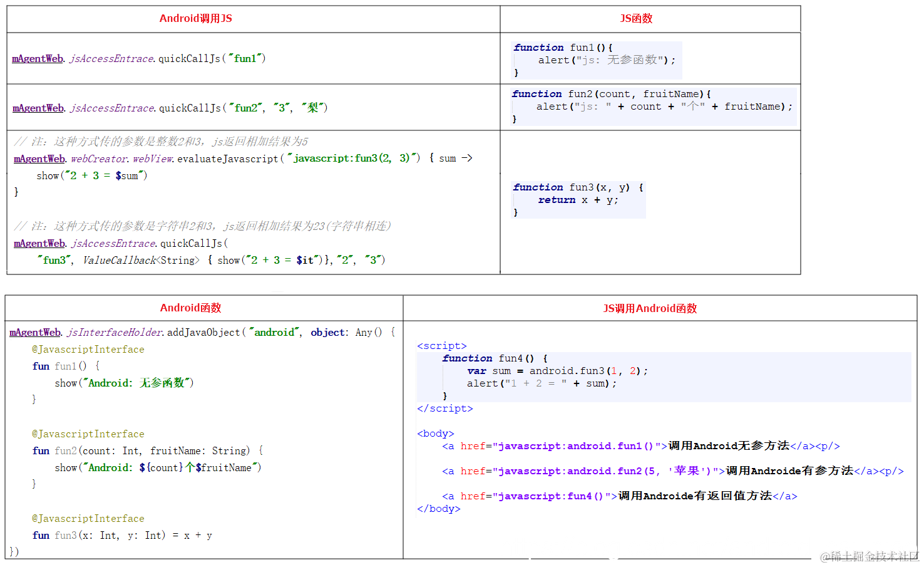Click the quickCallJs("fun1") code line
This screenshot has width=924, height=567.
pyautogui.click(x=139, y=58)
